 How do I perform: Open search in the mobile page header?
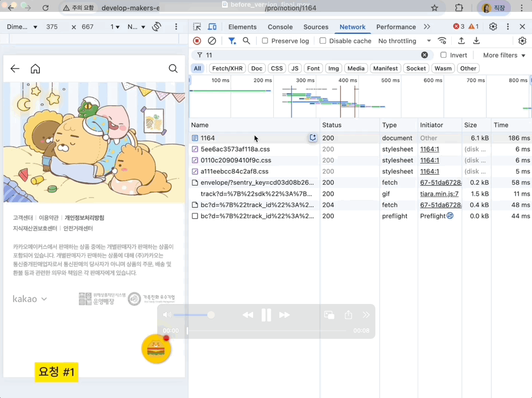[x=173, y=69]
